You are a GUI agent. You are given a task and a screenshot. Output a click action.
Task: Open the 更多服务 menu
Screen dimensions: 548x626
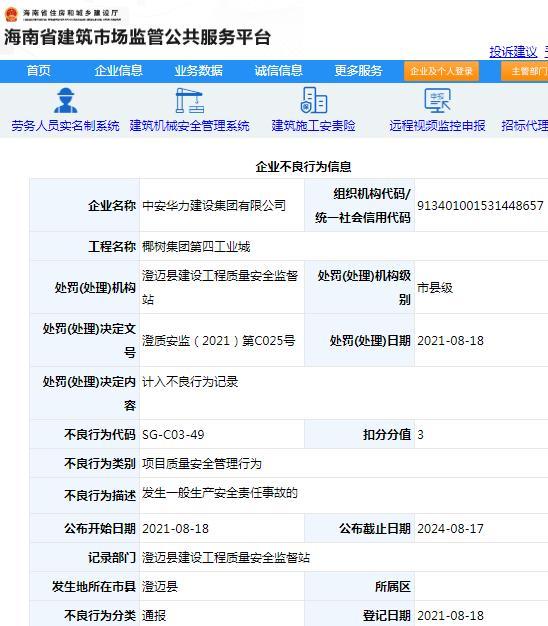[358, 71]
